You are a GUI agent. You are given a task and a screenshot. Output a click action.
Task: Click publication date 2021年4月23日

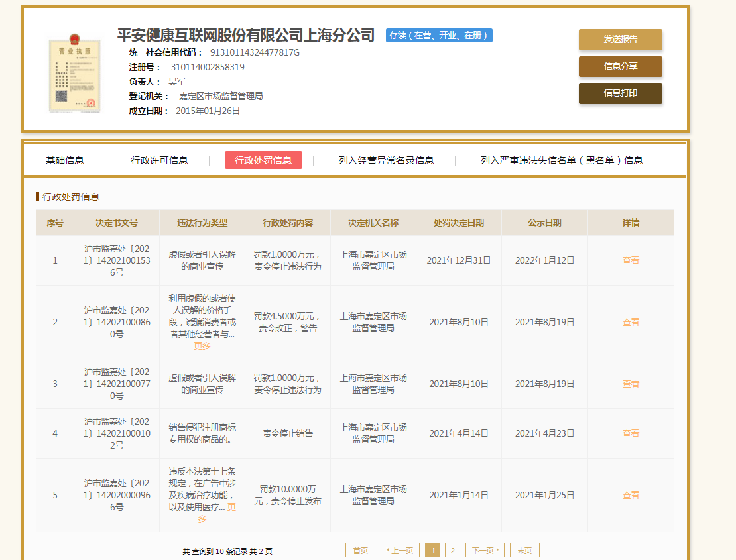[544, 433]
